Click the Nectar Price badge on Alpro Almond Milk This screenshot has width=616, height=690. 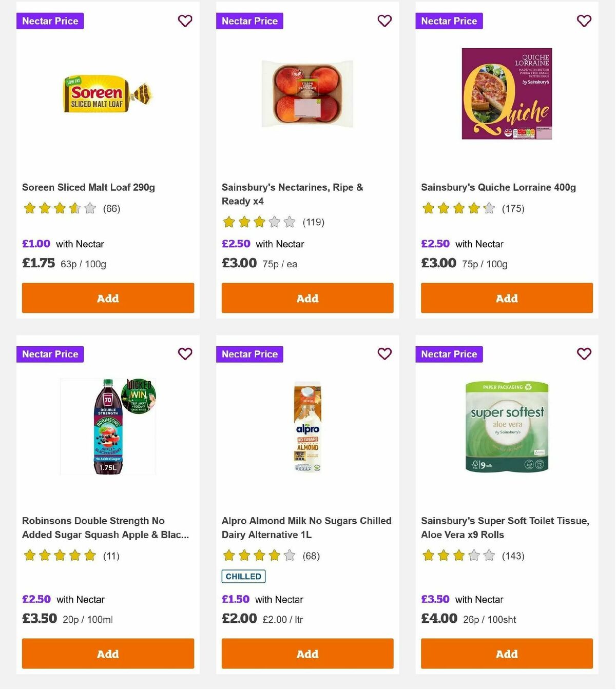pos(249,354)
